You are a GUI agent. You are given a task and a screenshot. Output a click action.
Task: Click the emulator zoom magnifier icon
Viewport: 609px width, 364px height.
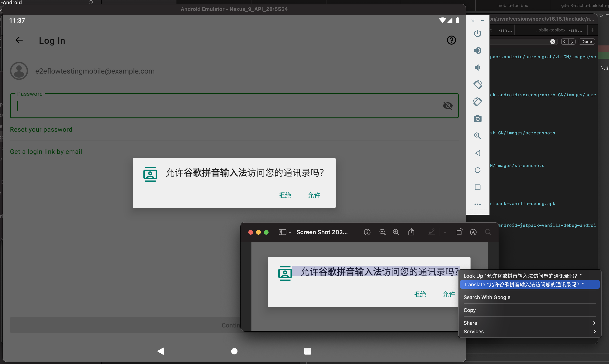[477, 136]
